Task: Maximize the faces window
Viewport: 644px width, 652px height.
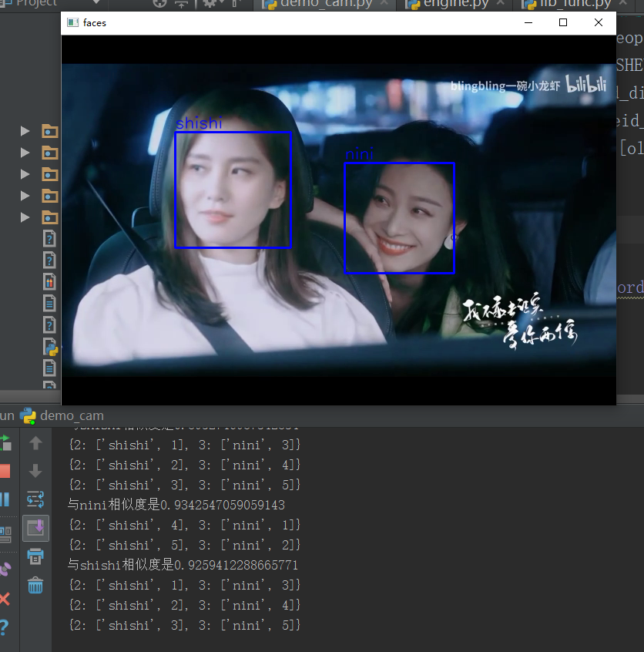Action: (563, 23)
